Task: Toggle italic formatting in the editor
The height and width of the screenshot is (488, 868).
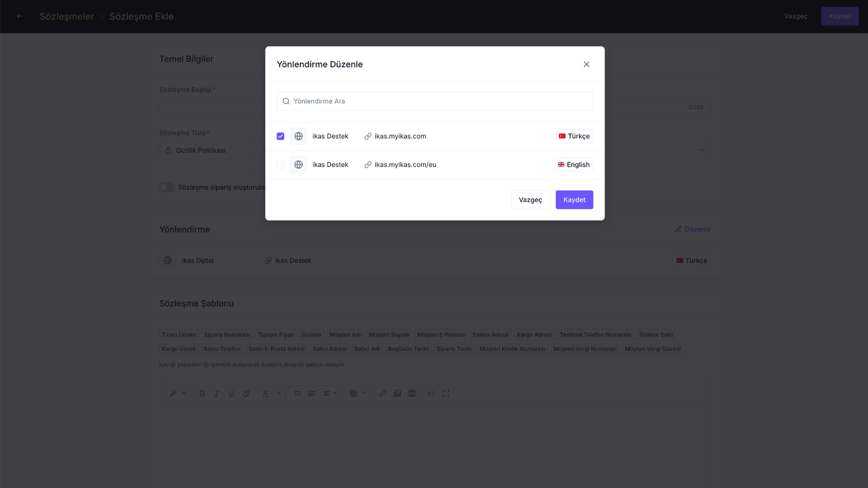Action: tap(217, 394)
